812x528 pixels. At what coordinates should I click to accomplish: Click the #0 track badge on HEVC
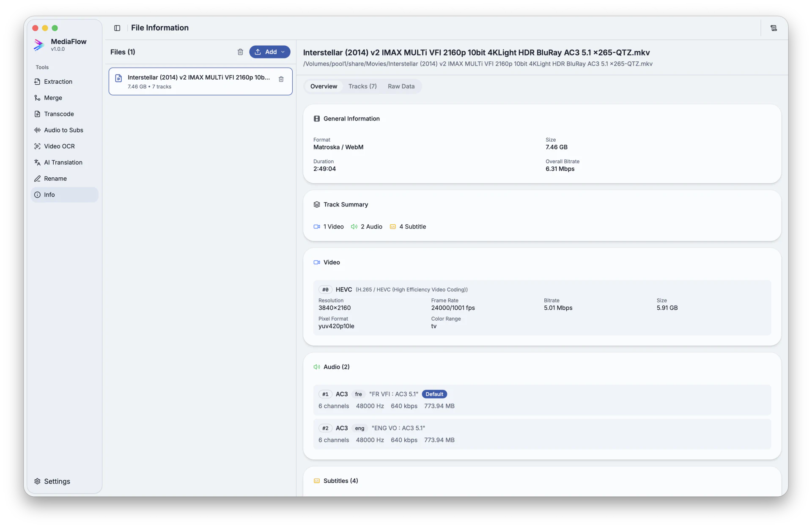325,290
